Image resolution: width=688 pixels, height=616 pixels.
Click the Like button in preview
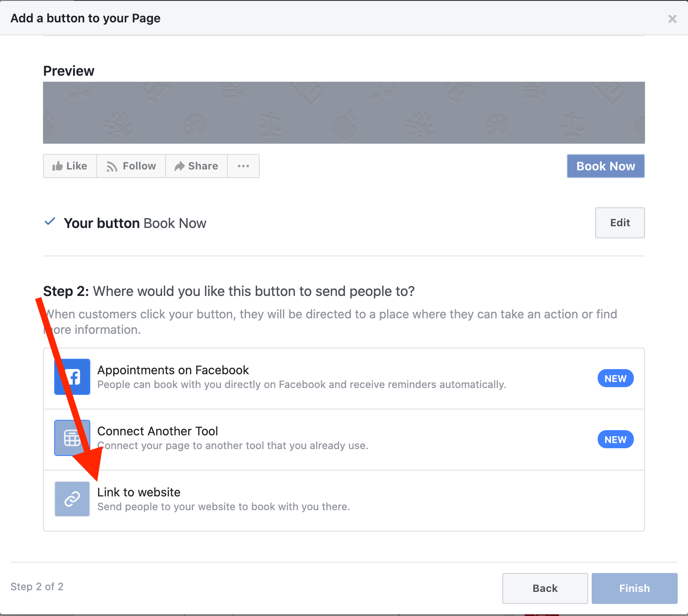click(70, 166)
